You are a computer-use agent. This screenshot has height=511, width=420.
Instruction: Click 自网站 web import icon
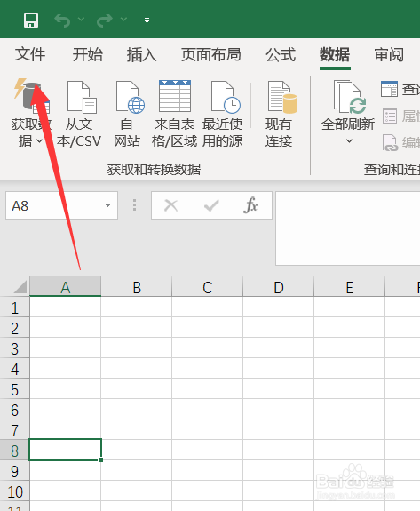coord(131,97)
